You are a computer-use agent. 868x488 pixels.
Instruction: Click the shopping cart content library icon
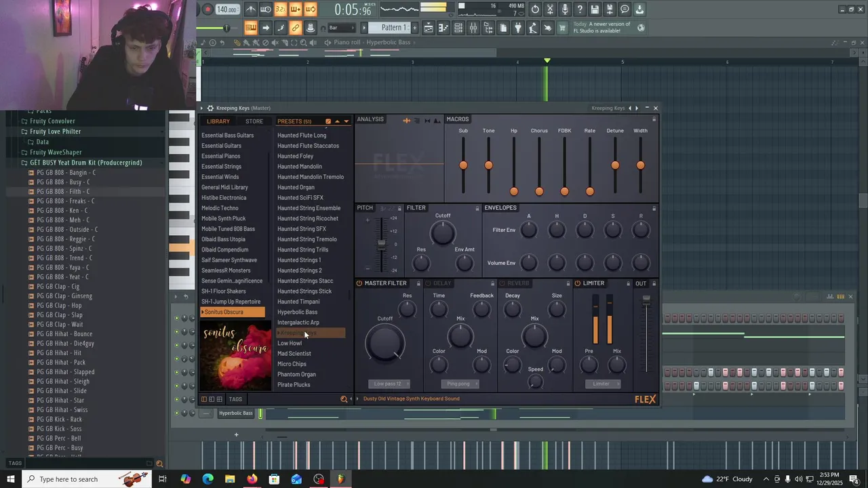pyautogui.click(x=561, y=28)
